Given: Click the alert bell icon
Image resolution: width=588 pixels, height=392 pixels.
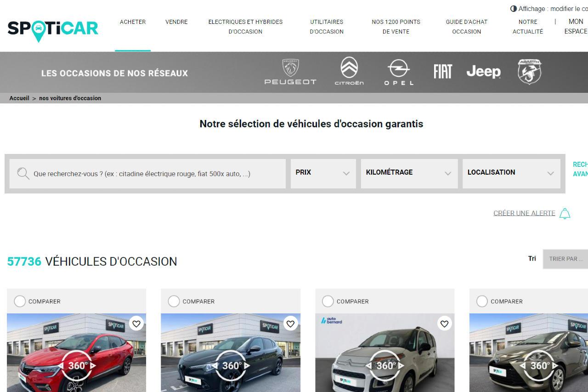Looking at the screenshot, I should click(x=565, y=213).
